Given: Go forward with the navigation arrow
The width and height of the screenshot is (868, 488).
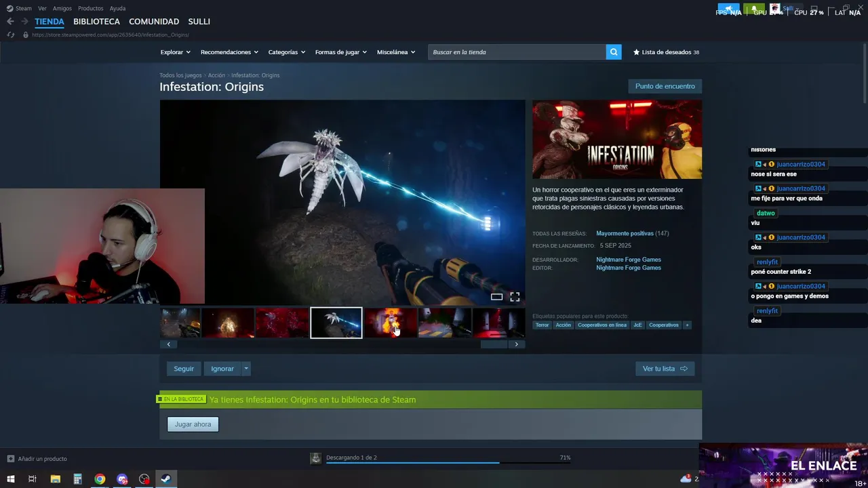Looking at the screenshot, I should click(24, 22).
